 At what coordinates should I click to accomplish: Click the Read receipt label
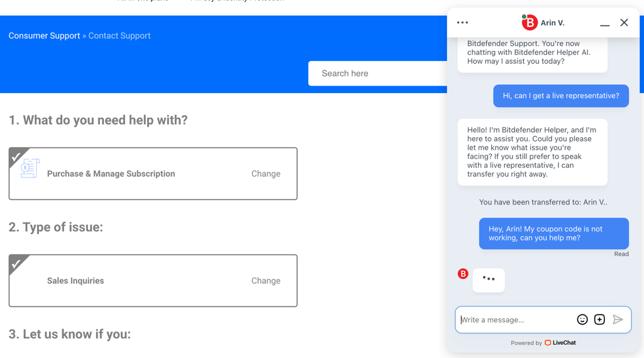coord(621,254)
